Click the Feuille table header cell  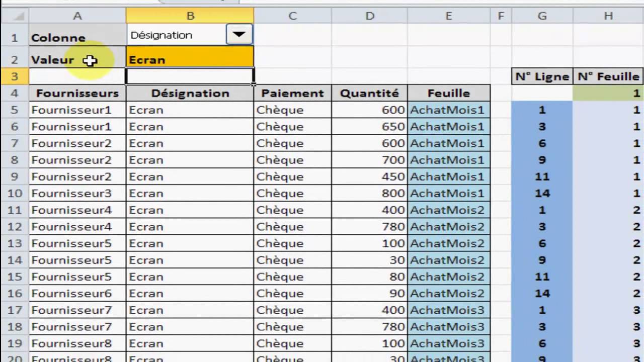tap(449, 93)
